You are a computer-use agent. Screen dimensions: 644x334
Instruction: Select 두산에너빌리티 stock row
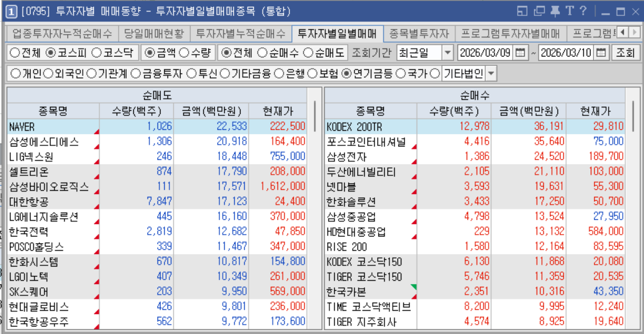(475, 172)
